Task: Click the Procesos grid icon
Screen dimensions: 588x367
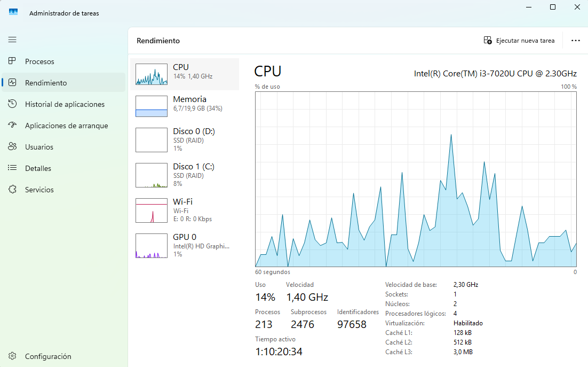Action: point(12,61)
